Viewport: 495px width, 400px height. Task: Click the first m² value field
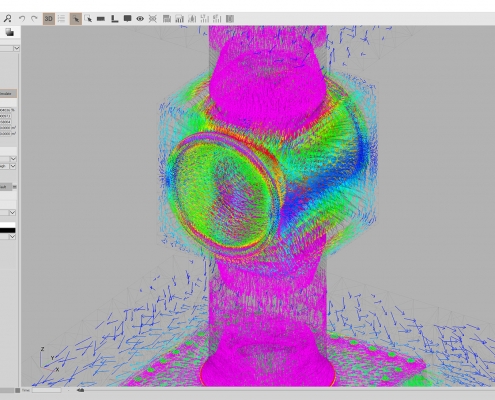(x=6, y=128)
